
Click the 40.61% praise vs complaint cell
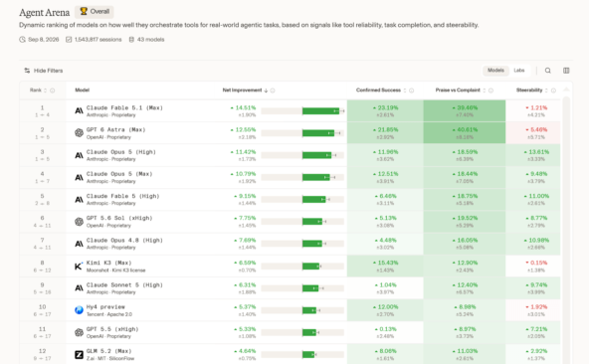click(x=465, y=133)
